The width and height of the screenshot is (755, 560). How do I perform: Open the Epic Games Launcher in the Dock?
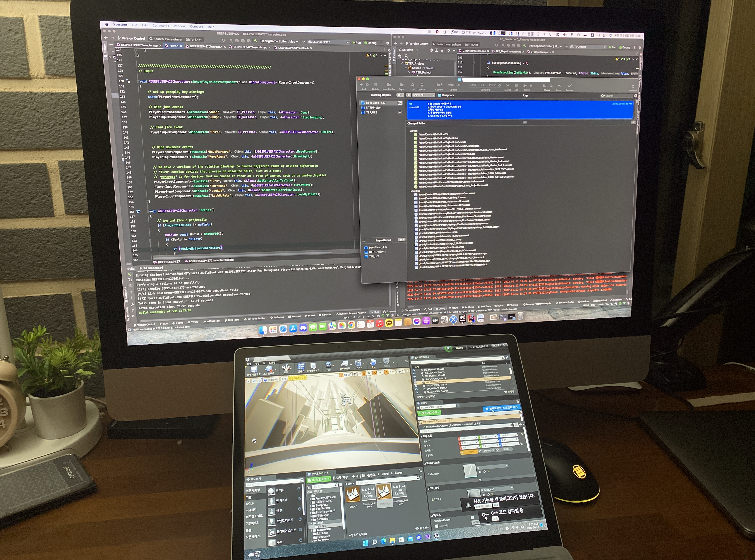click(462, 319)
